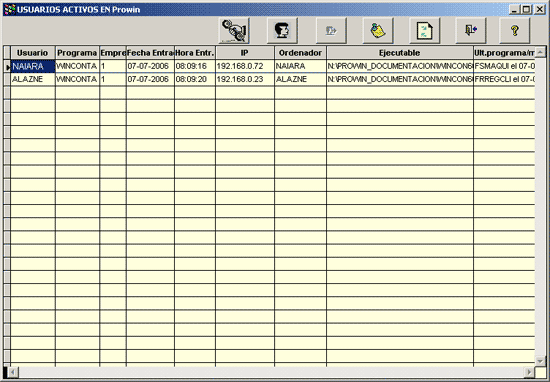Image resolution: width=550 pixels, height=382 pixels.
Task: Click the yellow pinned note icon
Action: tap(378, 31)
